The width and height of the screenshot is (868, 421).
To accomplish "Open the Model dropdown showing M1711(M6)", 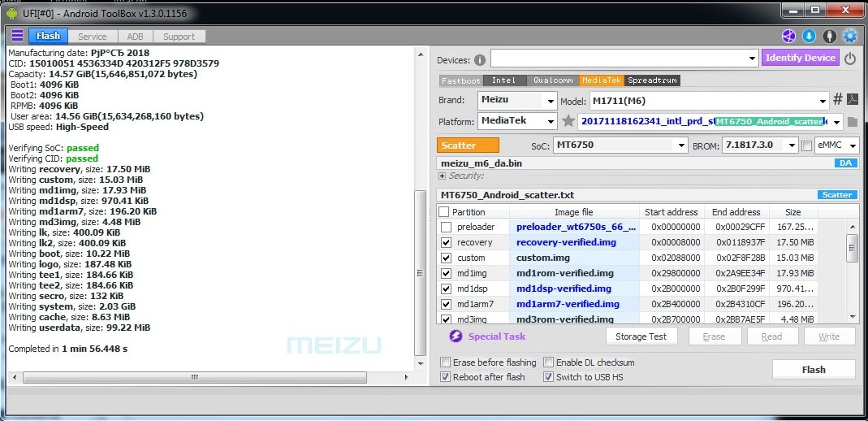I will [x=823, y=101].
